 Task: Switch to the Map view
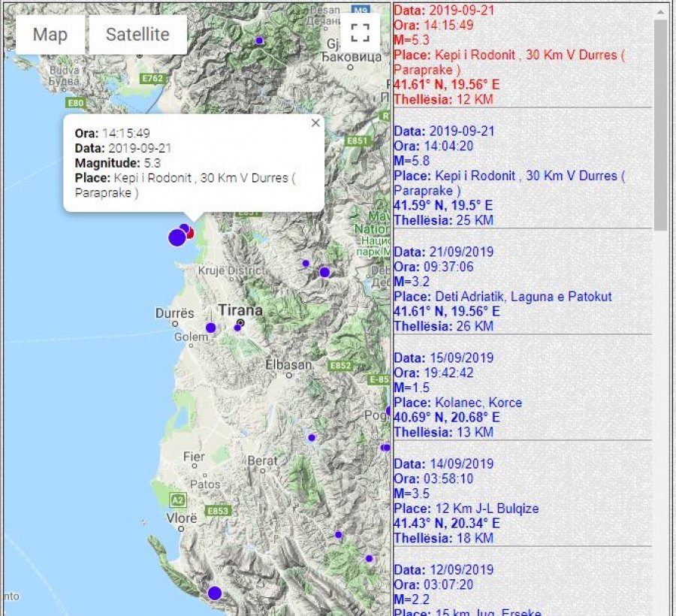coord(50,35)
